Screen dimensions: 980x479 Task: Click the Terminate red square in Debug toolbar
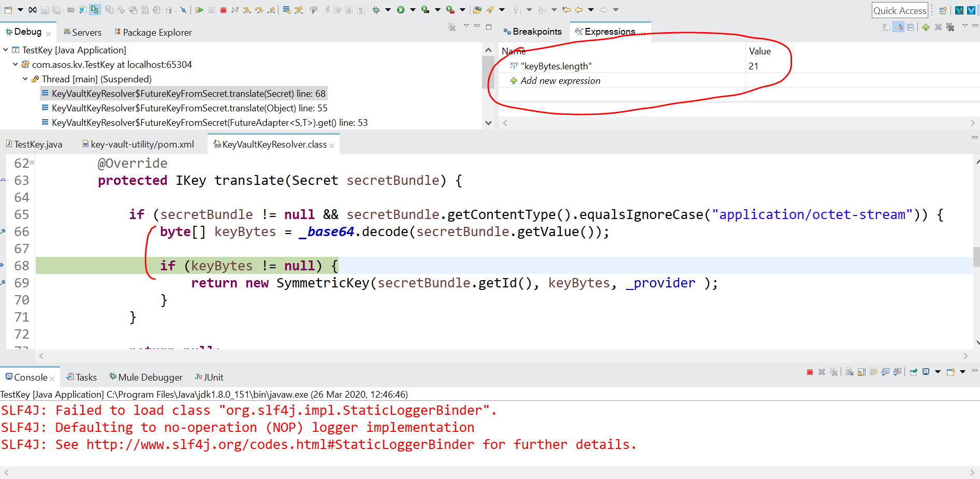pos(223,10)
